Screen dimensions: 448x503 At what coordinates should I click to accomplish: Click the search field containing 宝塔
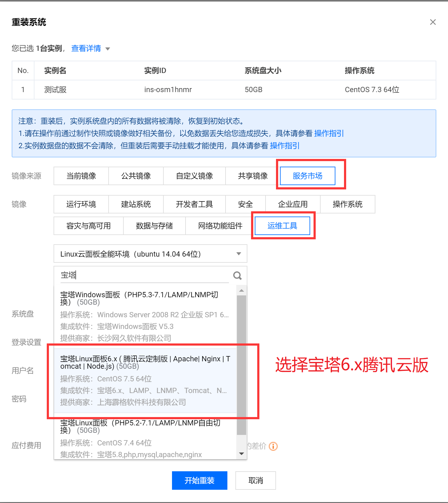pyautogui.click(x=145, y=275)
